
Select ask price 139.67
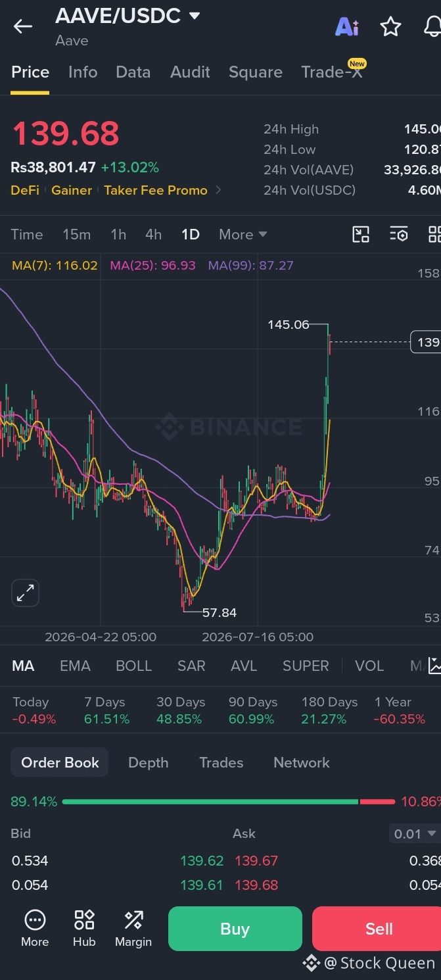(x=256, y=860)
